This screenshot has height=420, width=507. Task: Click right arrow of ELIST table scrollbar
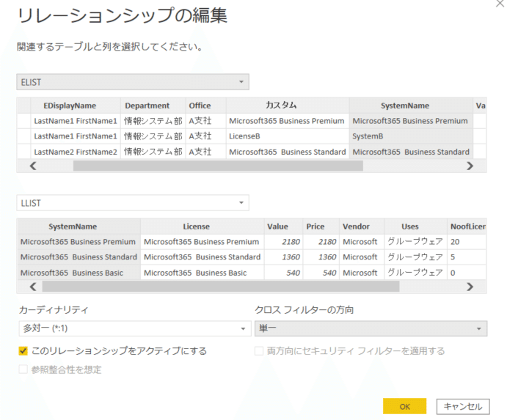point(470,166)
